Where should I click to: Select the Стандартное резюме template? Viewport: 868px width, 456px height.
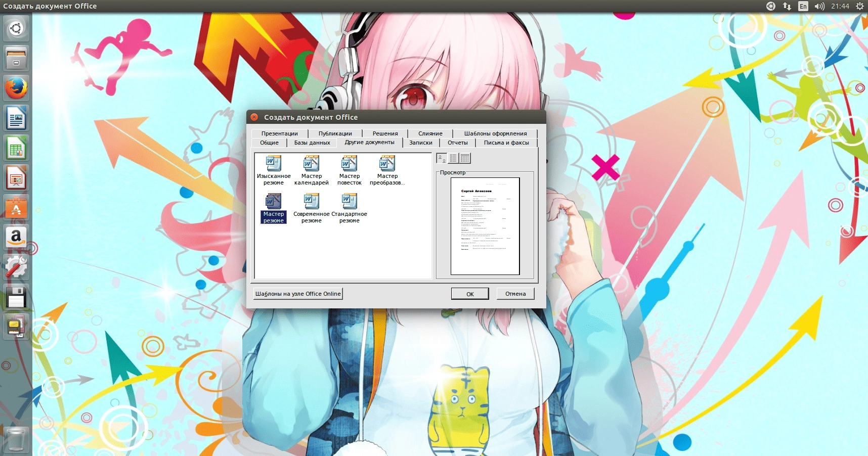click(350, 208)
